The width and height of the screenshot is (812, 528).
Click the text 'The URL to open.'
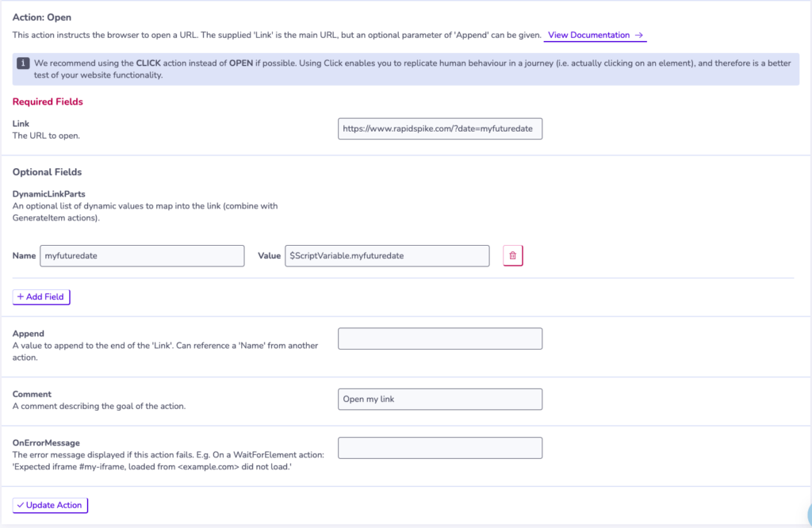[46, 136]
